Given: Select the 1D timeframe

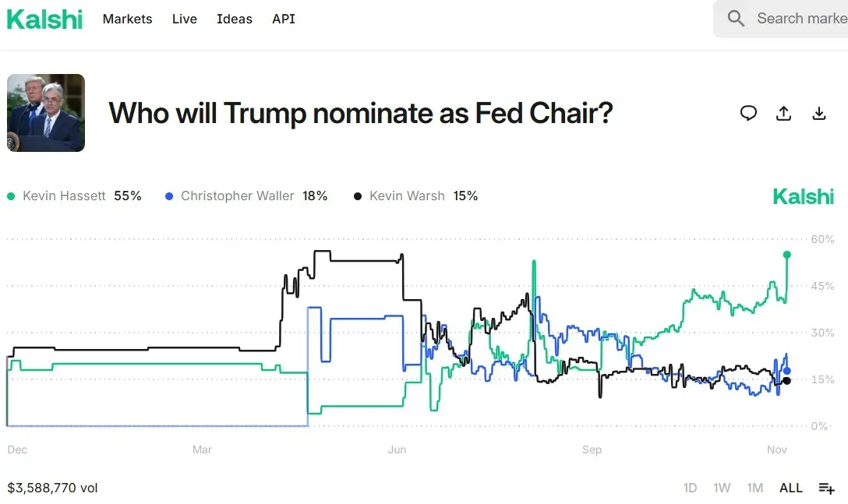Looking at the screenshot, I should 690,487.
